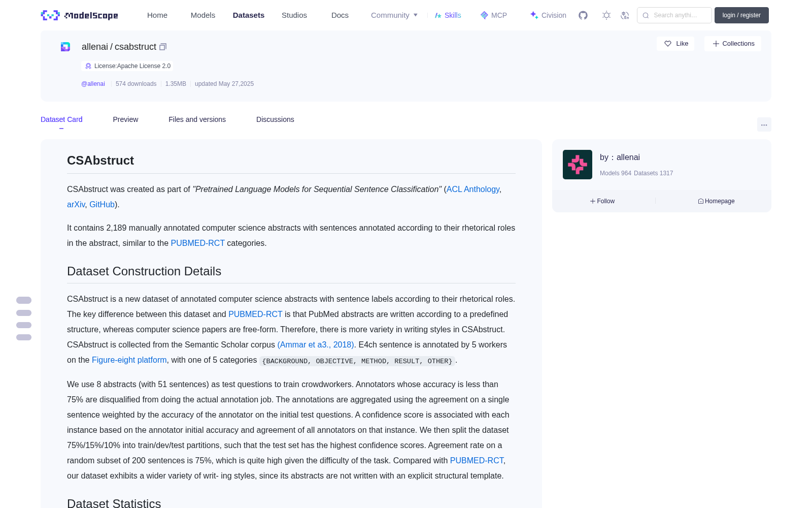Screen dimensions: 812x508
Task: Click the allenai organization avatar
Action: coord(578,165)
